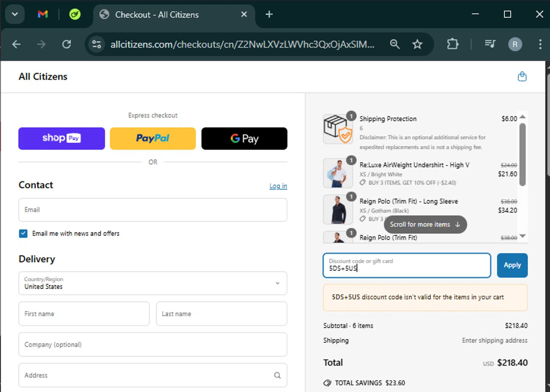The image size is (550, 392).
Task: Open the tab search dropdown arrow
Action: [15, 15]
